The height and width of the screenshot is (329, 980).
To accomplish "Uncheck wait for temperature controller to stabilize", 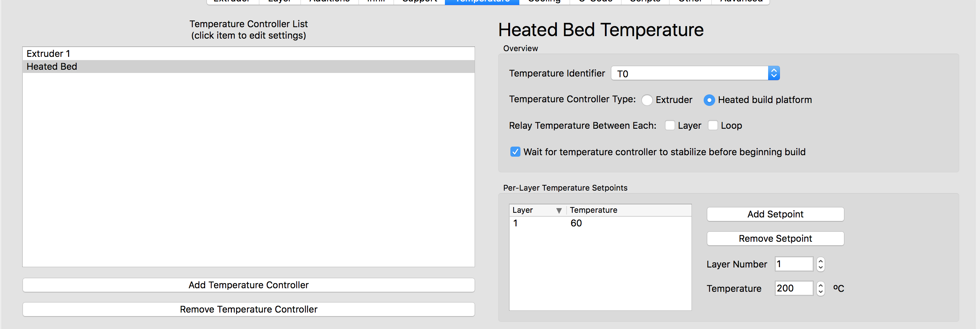I will click(x=515, y=152).
